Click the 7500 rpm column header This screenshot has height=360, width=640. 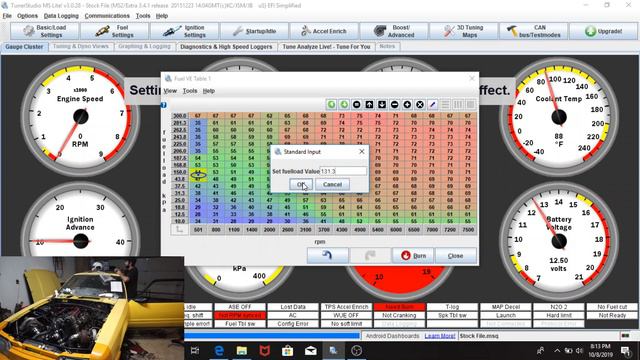tap(468, 230)
